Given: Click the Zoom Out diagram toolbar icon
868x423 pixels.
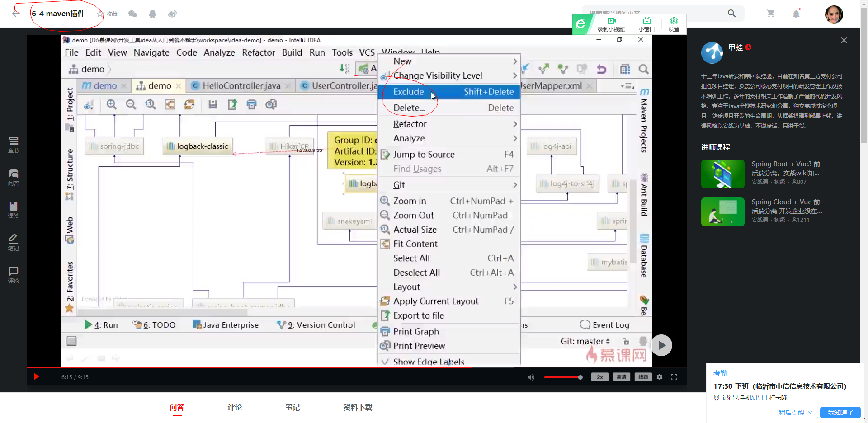Looking at the screenshot, I should (131, 104).
